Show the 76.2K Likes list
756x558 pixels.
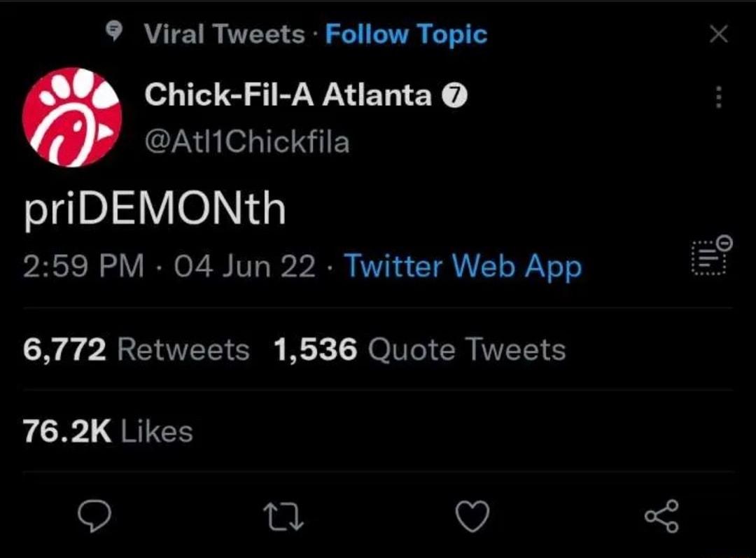tap(108, 431)
